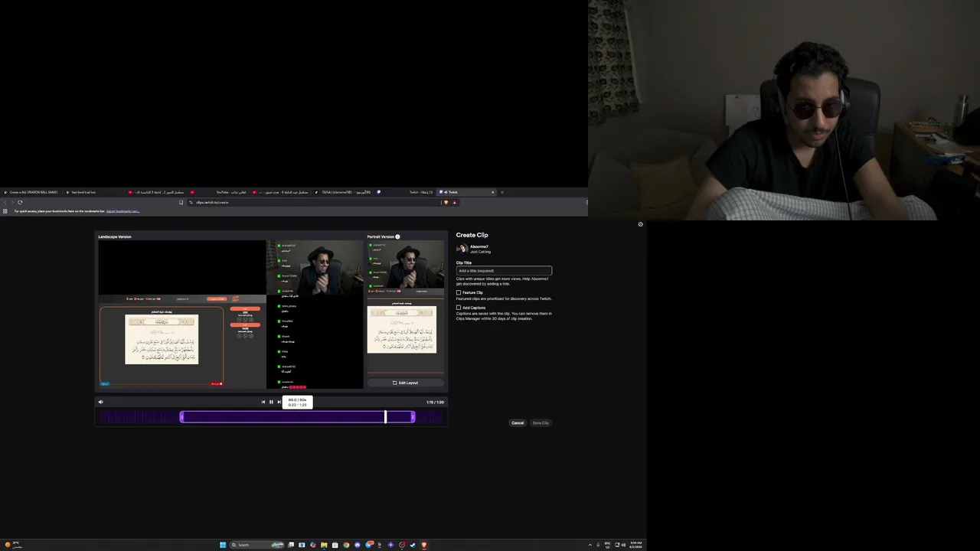Click the white playhead marker in timeline
This screenshot has height=551, width=980.
click(385, 416)
